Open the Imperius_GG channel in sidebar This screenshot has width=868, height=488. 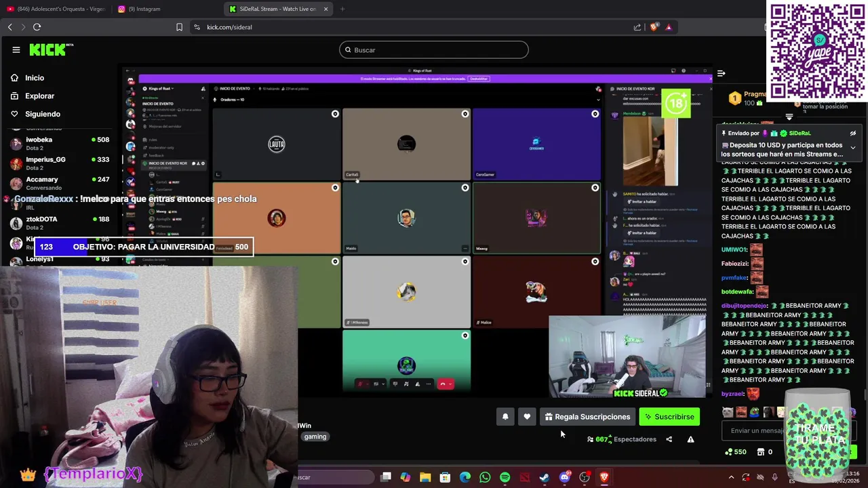[60, 163]
